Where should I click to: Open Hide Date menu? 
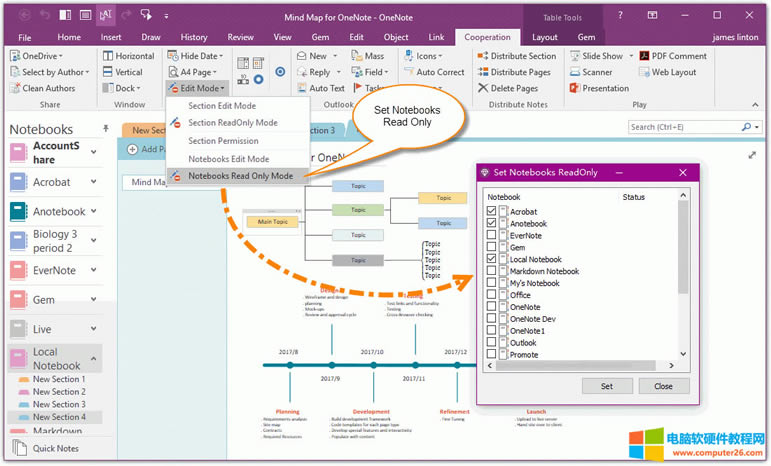[195, 56]
